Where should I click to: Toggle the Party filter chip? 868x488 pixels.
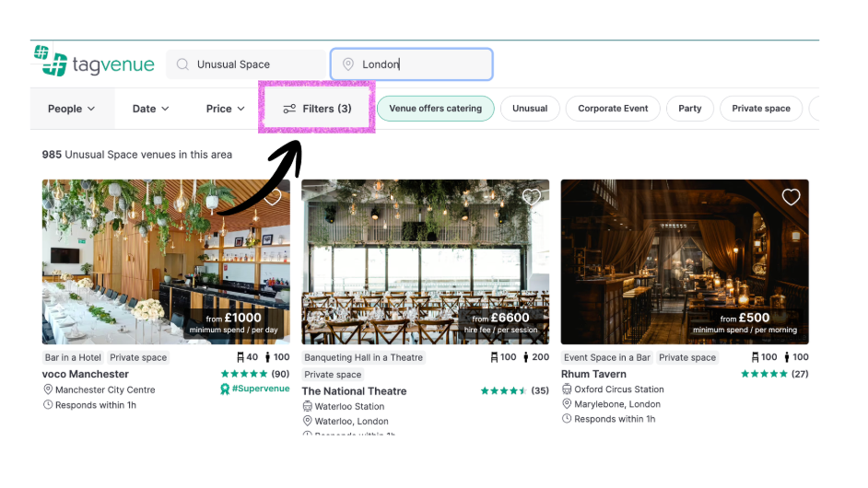click(690, 109)
